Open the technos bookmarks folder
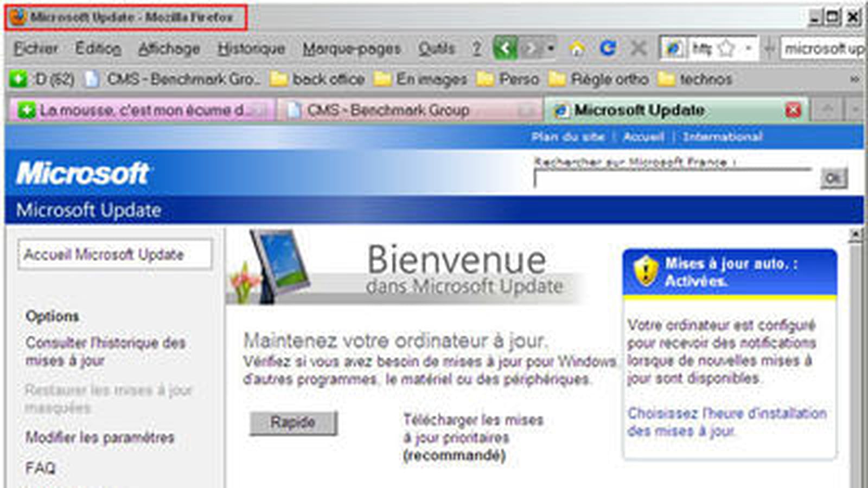Image resolution: width=868 pixels, height=488 pixels. [x=695, y=79]
